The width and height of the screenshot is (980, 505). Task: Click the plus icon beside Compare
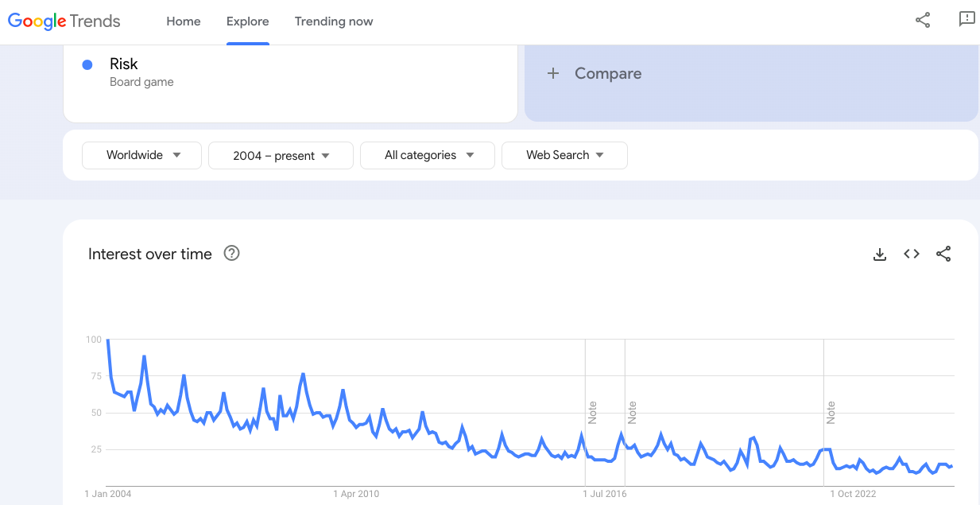tap(553, 73)
